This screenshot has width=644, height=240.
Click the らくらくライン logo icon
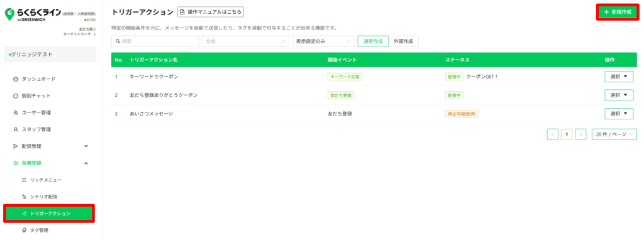9,14
